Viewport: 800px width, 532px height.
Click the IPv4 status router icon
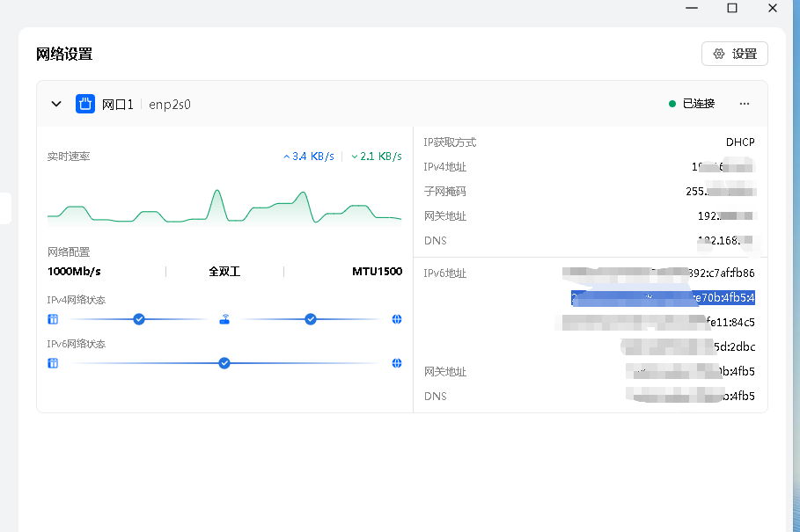click(224, 319)
